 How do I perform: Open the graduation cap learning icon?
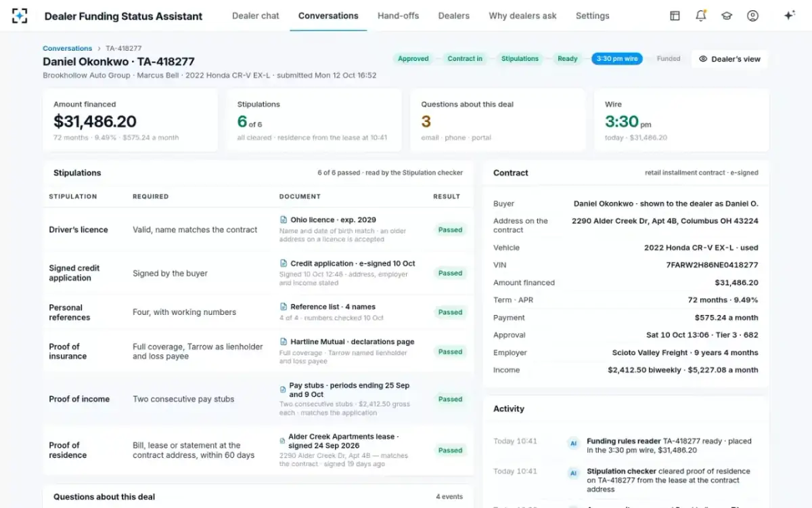(x=727, y=16)
